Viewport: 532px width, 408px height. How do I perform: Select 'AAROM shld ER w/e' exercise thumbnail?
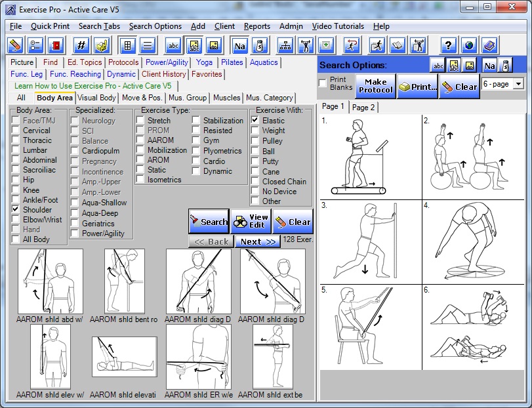[x=199, y=356]
